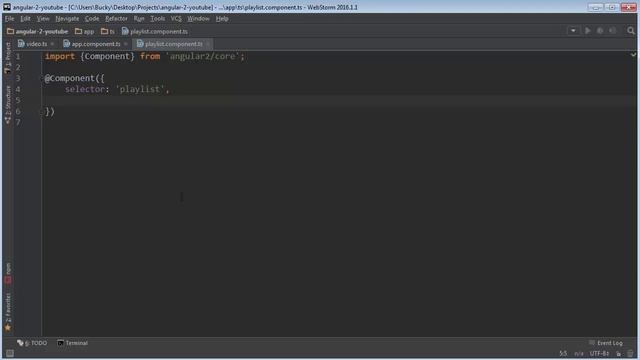The height and width of the screenshot is (360, 640).
Task: Click the 'selector' property name
Action: (x=85, y=89)
